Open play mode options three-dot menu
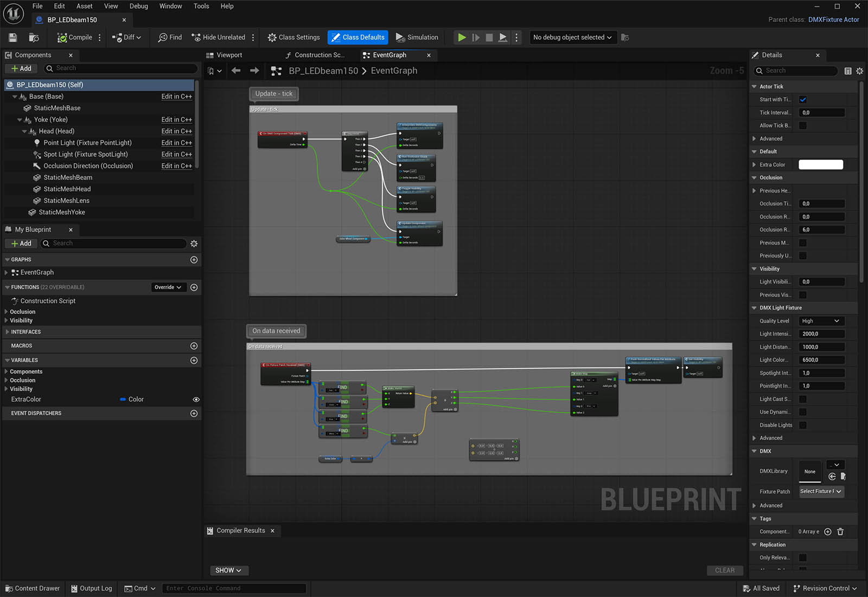Viewport: 868px width, 597px height. pos(516,37)
